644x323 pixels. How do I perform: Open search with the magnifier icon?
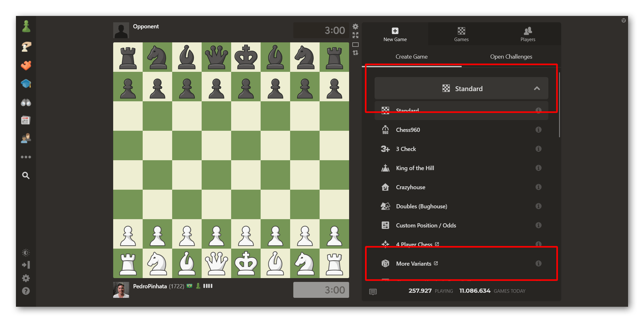coord(26,176)
